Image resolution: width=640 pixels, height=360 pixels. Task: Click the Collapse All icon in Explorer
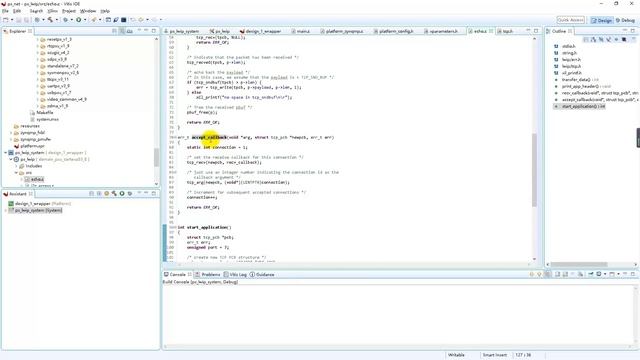[x=115, y=31]
